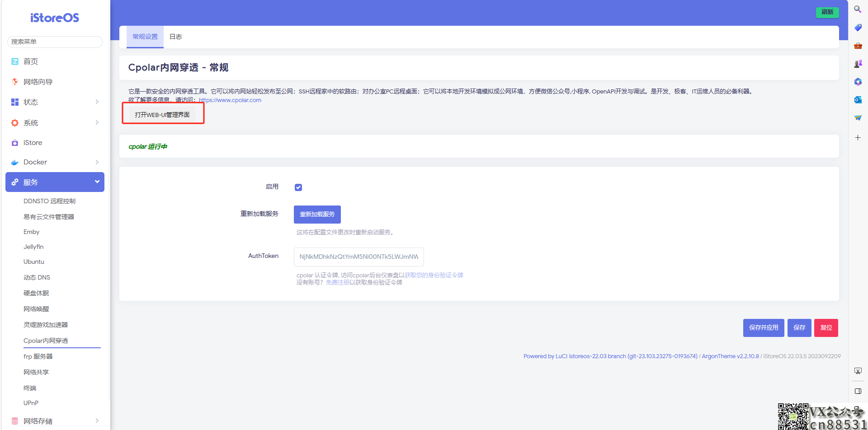Open 硬盘休眠 submenu item
Image resolution: width=868 pixels, height=430 pixels.
[36, 293]
